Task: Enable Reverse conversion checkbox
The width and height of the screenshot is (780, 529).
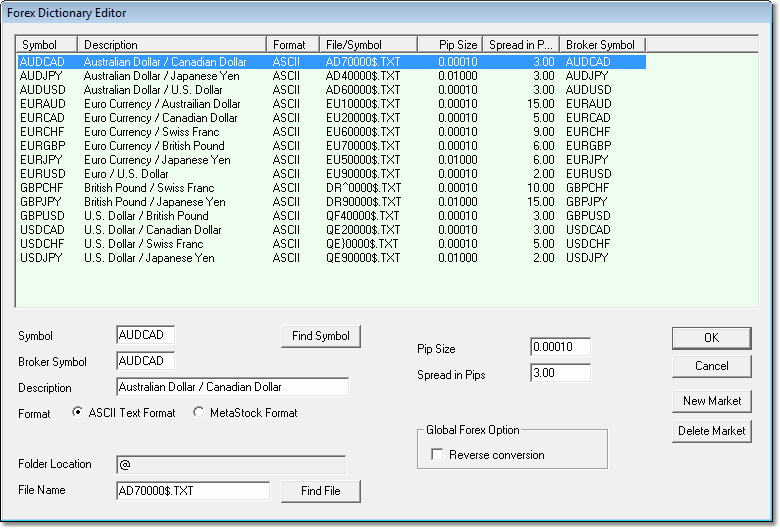Action: [437, 455]
